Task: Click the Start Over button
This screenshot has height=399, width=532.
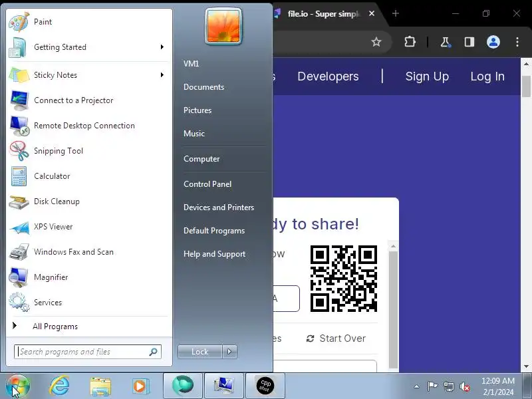Action: click(x=336, y=338)
